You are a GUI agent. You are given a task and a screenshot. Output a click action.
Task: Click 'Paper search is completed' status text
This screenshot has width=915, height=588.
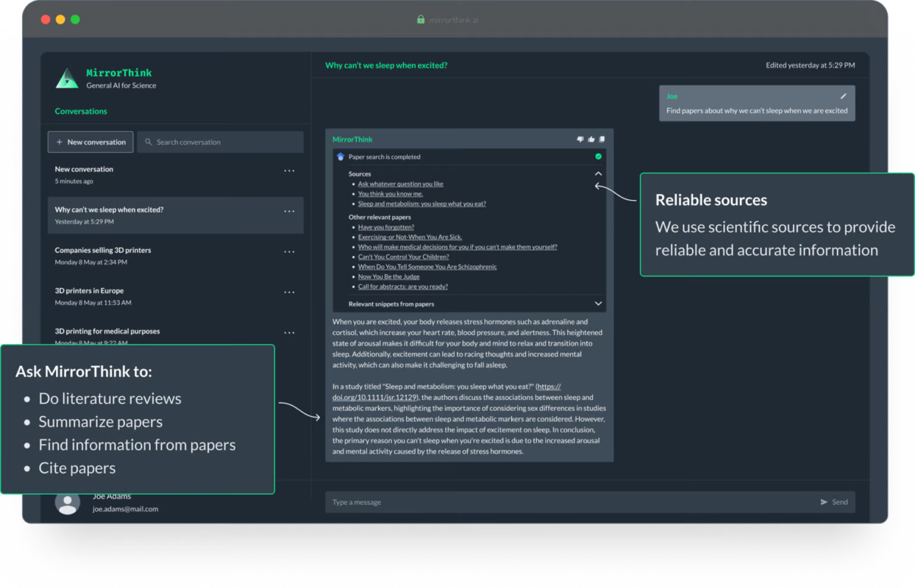tap(385, 157)
